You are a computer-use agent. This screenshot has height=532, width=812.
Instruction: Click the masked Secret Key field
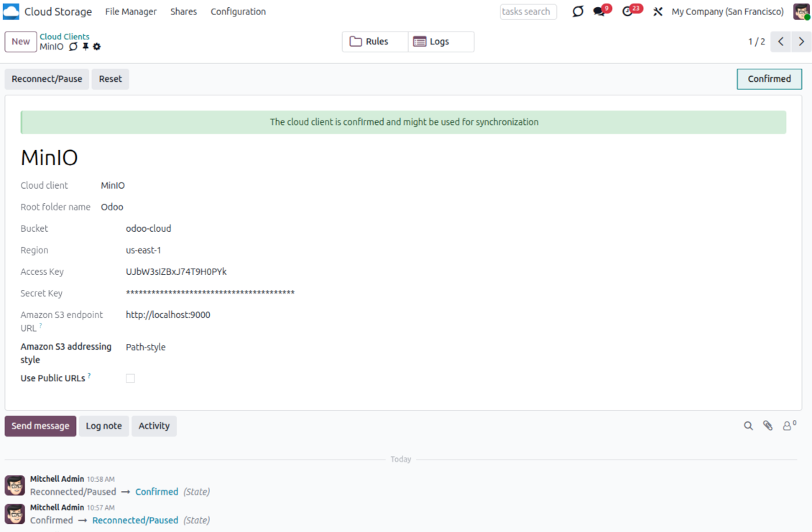tap(210, 293)
